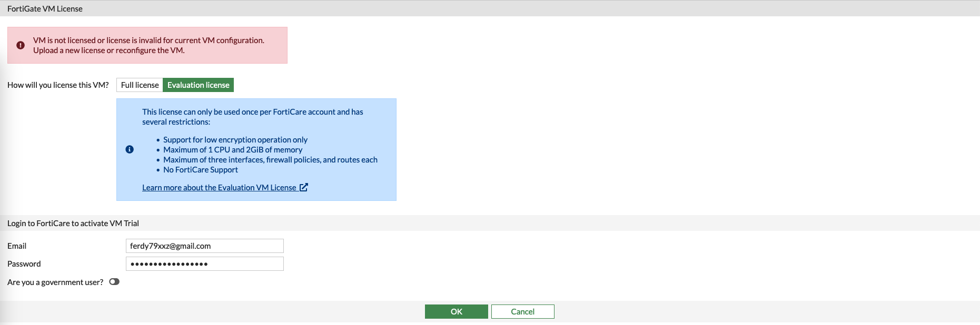The width and height of the screenshot is (980, 325).
Task: Click the external link icon after Learn more
Action: coord(303,187)
